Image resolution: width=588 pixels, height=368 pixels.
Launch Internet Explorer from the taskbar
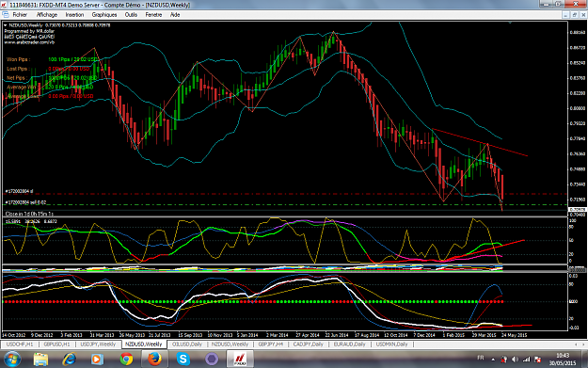click(70, 359)
